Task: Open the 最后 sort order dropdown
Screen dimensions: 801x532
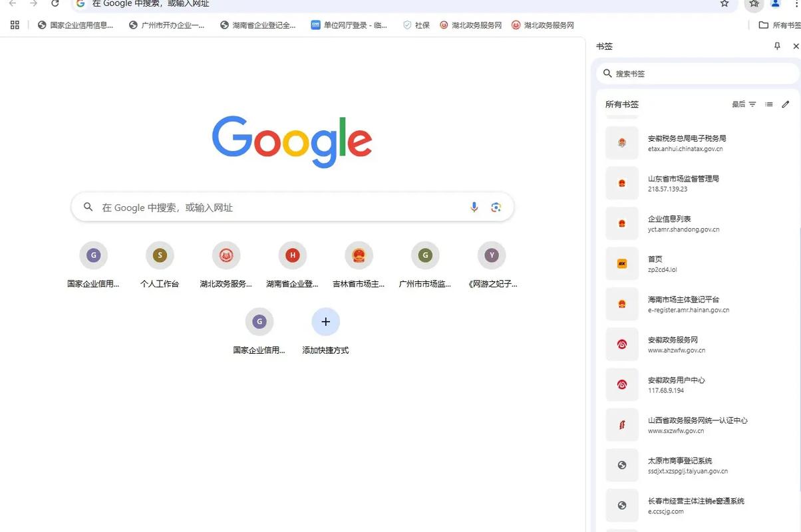Action: coord(744,104)
